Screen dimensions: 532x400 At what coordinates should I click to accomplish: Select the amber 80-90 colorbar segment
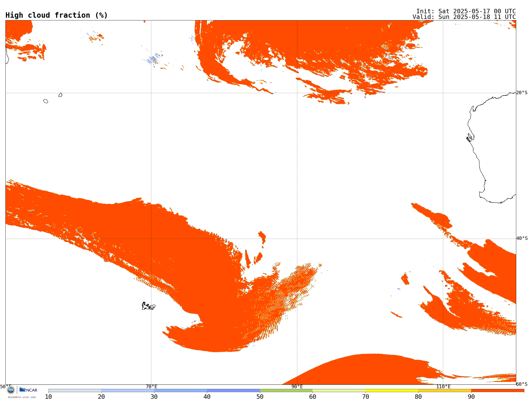(x=445, y=391)
